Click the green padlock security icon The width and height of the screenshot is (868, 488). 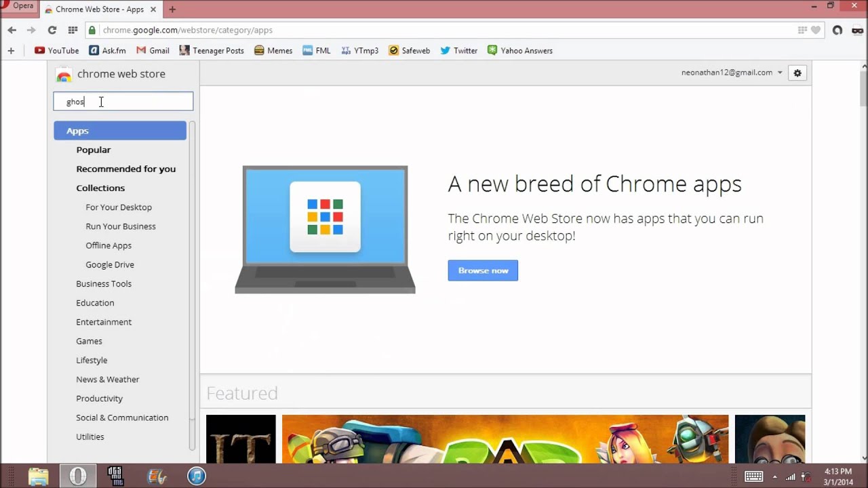point(92,30)
